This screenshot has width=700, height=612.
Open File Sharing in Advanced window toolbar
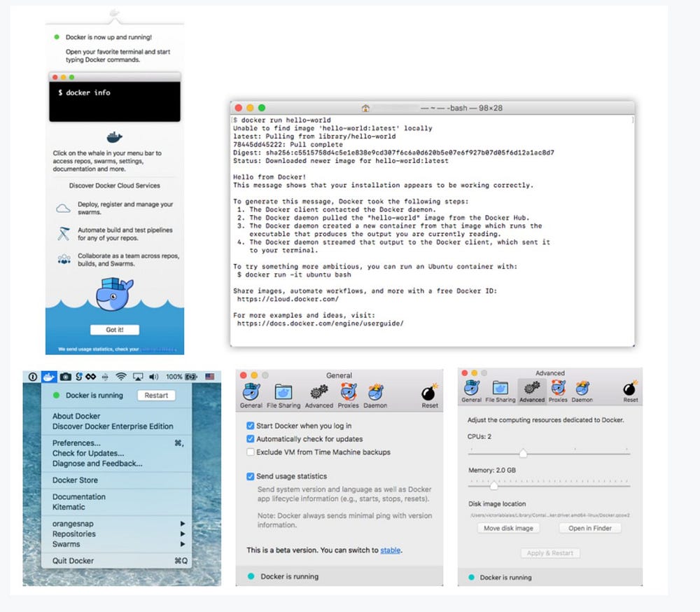pyautogui.click(x=500, y=391)
